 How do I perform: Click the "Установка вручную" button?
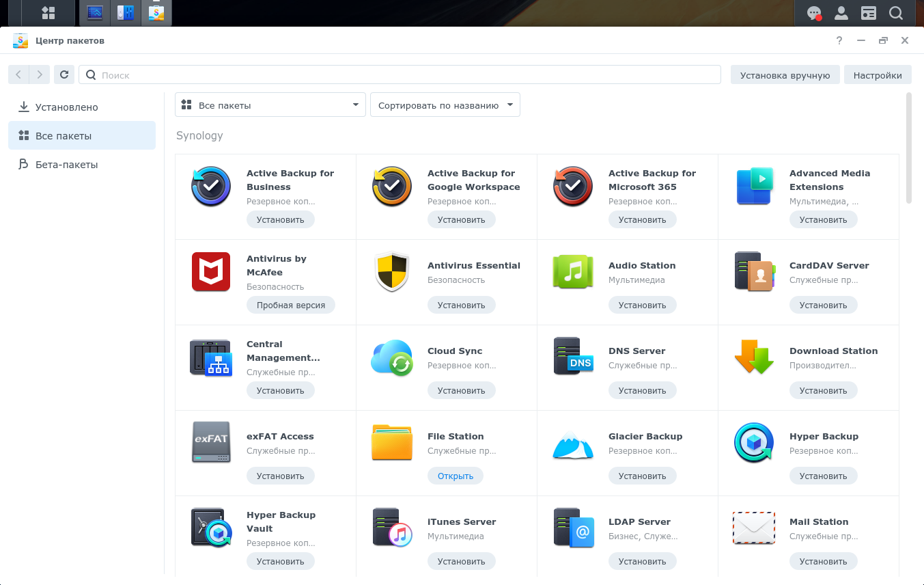point(785,75)
